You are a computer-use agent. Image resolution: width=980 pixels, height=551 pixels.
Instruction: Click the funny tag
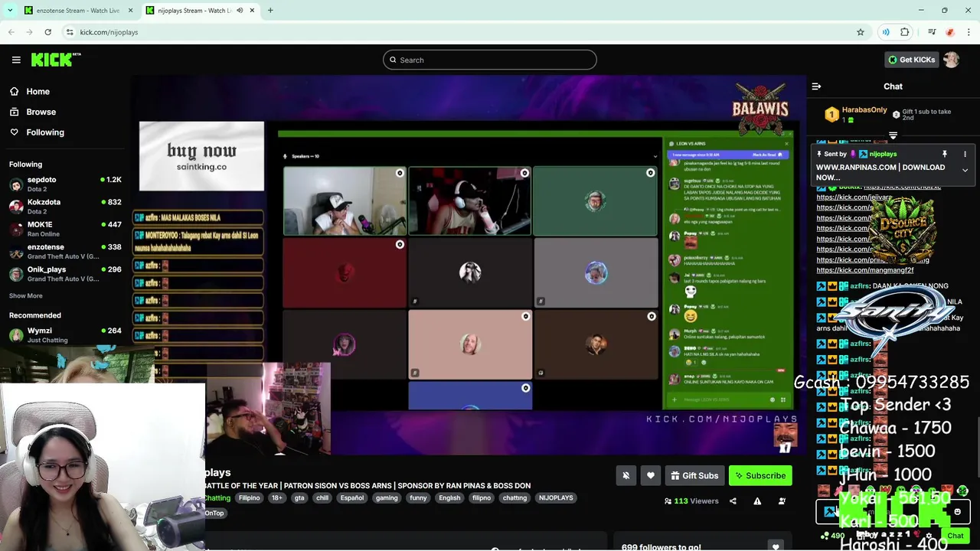coord(418,497)
